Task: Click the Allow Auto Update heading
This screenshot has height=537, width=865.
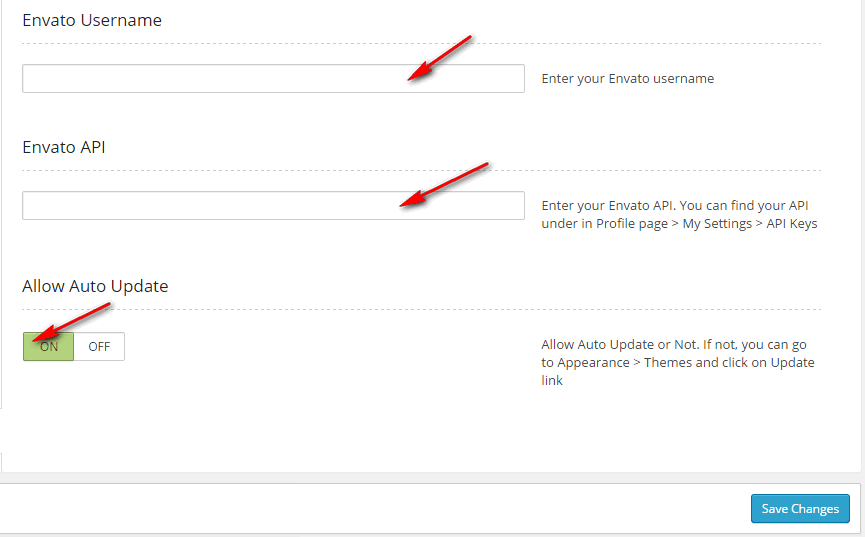Action: tap(95, 286)
